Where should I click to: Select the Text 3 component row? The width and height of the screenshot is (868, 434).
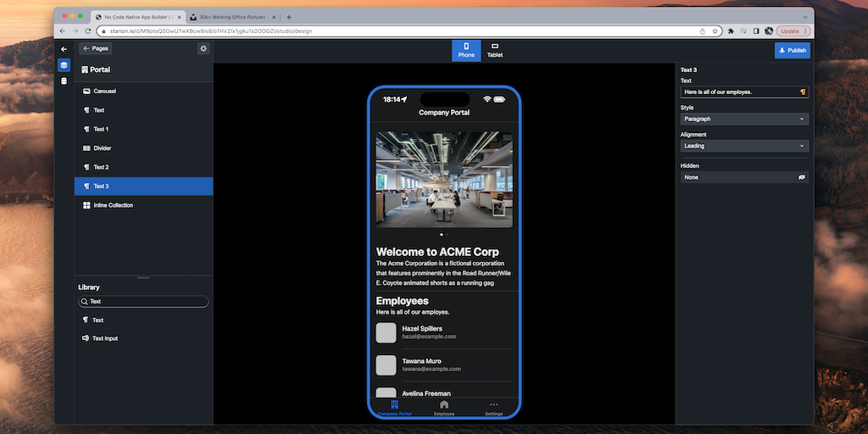click(143, 186)
